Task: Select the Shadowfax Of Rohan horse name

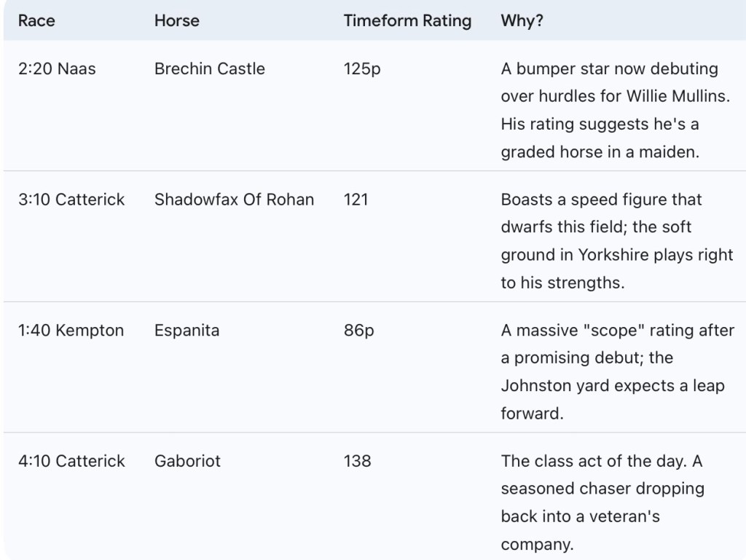Action: tap(234, 200)
